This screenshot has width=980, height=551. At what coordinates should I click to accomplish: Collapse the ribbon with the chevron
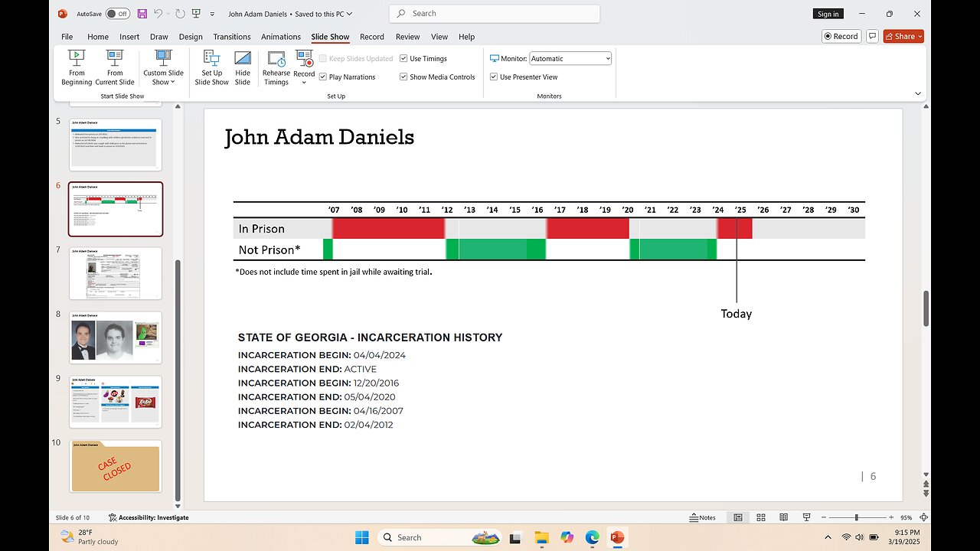[918, 93]
